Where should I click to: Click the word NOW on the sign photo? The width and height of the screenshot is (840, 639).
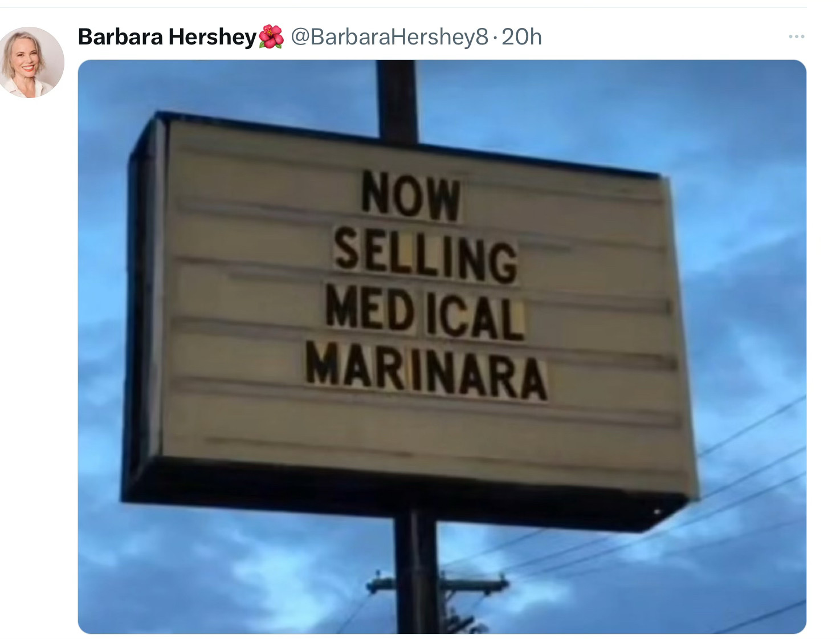tap(411, 195)
